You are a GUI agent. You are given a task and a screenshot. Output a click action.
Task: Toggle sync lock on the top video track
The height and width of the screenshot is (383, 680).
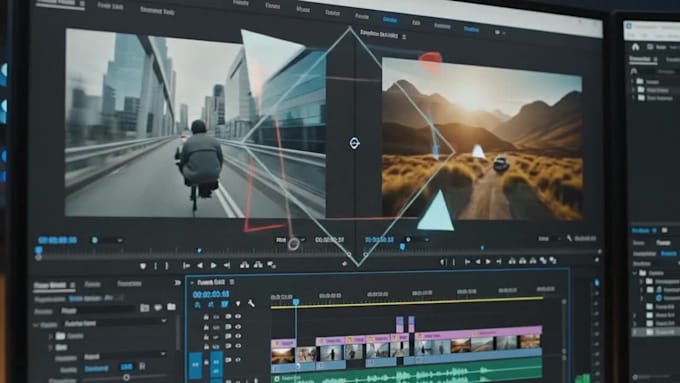(x=228, y=317)
